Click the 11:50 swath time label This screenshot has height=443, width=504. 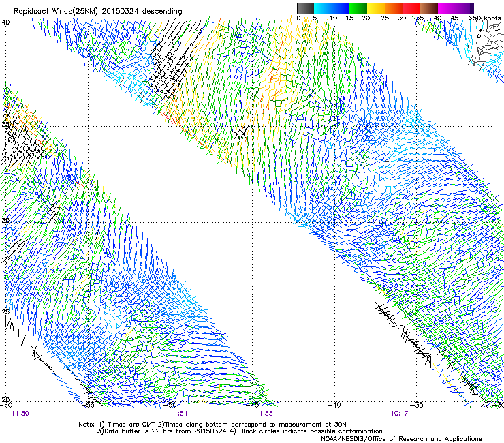(20, 414)
